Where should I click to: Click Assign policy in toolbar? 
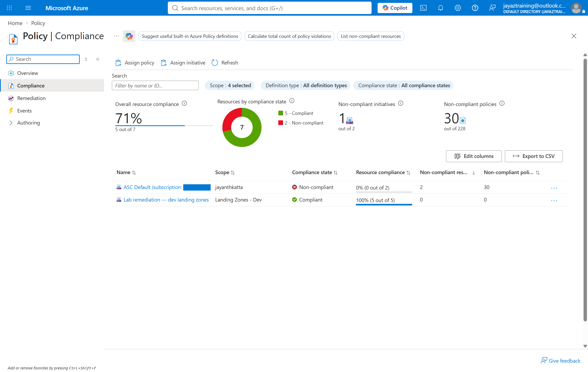[135, 63]
